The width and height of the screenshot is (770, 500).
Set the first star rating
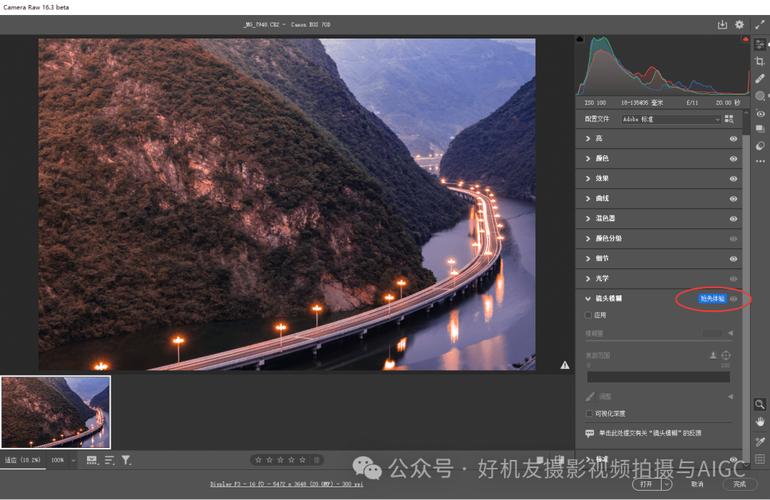258,460
